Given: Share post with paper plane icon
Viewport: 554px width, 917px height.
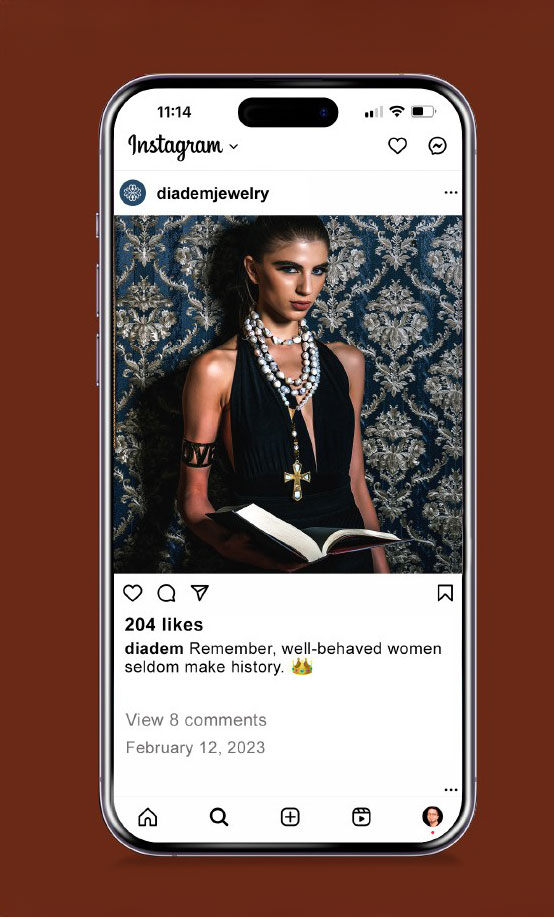Looking at the screenshot, I should (200, 592).
